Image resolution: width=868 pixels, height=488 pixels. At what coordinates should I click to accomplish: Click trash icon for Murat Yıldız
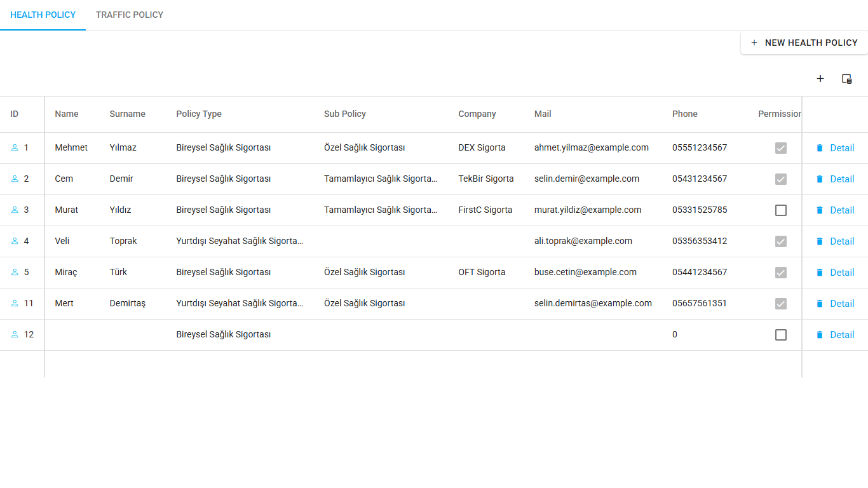click(x=819, y=210)
